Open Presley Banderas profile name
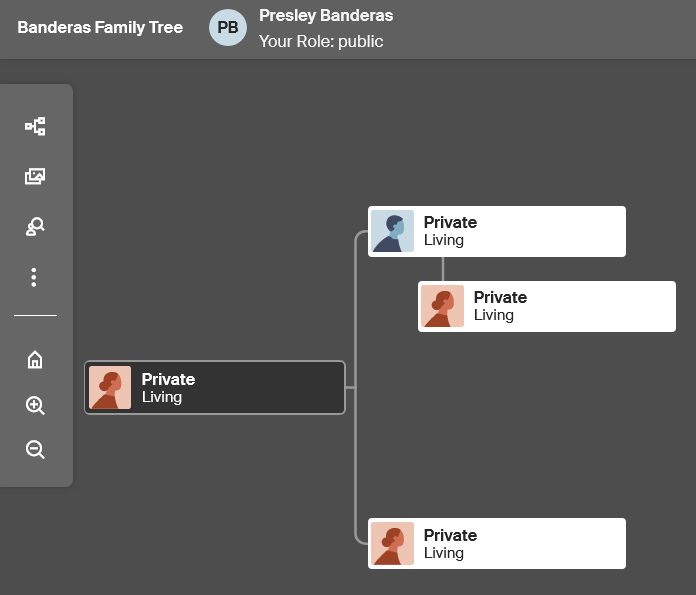The height and width of the screenshot is (595, 696). (x=326, y=16)
